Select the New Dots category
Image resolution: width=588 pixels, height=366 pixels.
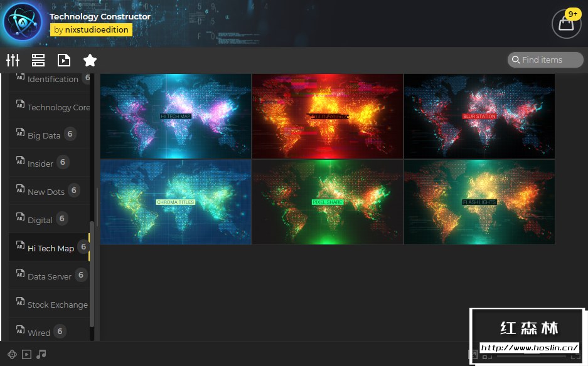[x=50, y=191]
